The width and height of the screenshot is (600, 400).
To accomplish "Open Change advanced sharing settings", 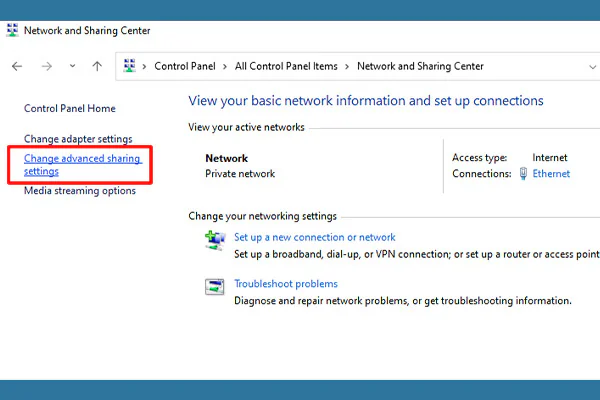I will [x=83, y=165].
